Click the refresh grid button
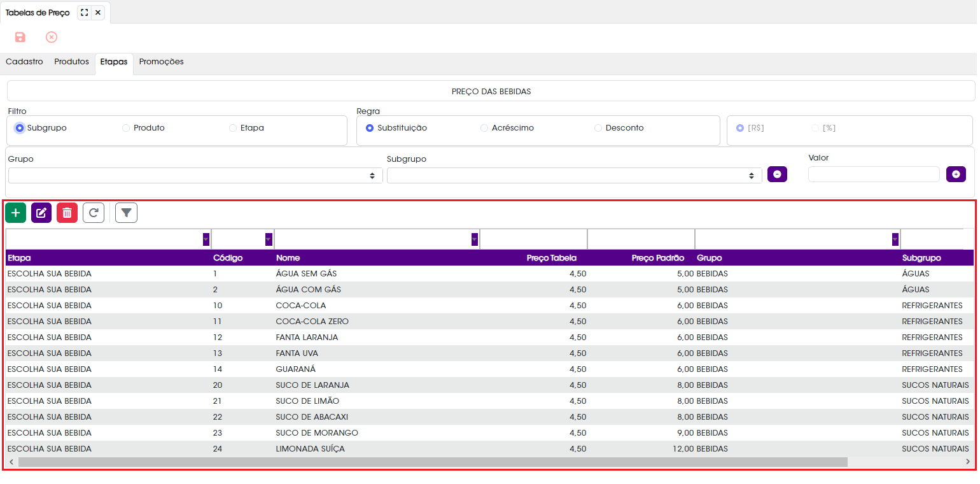This screenshot has height=484, width=980. pyautogui.click(x=94, y=213)
